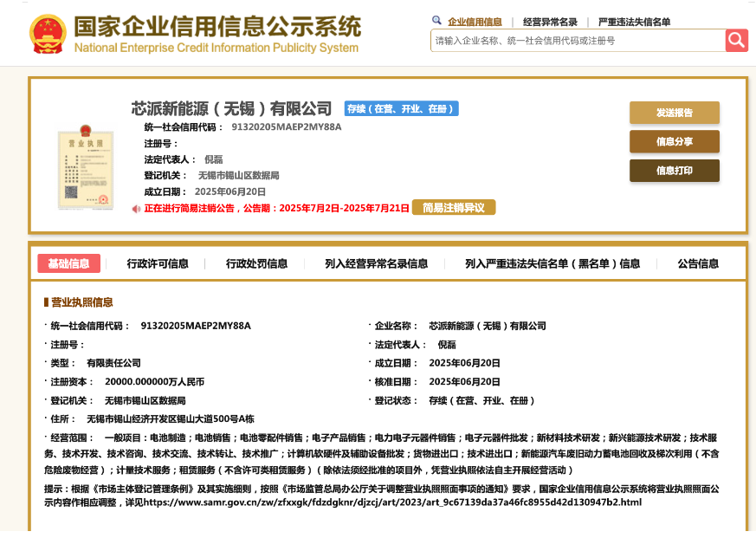Viewport: 756px width, 551px height.
Task: Click the credit code 91320205MAEP2MY88A in license info
Action: [x=196, y=326]
